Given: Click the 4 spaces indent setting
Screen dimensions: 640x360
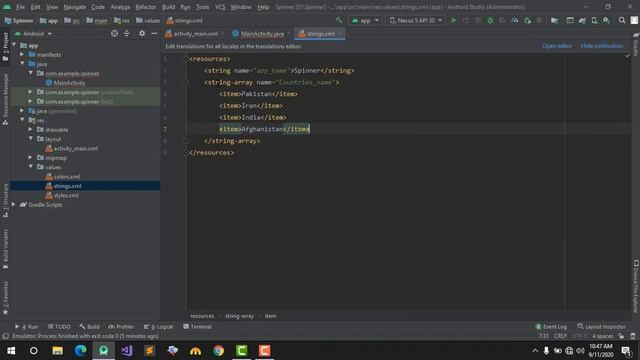Looking at the screenshot, I should (603, 336).
